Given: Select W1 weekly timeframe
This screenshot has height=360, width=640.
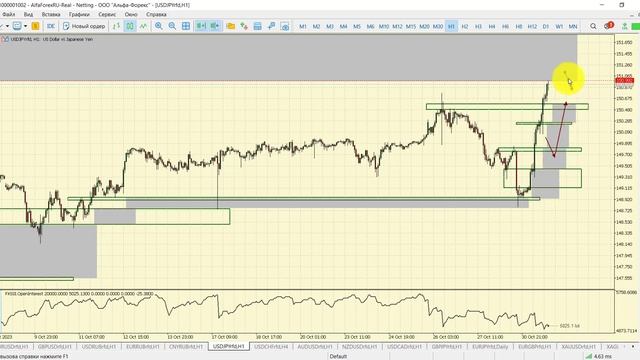Looking at the screenshot, I should [559, 26].
